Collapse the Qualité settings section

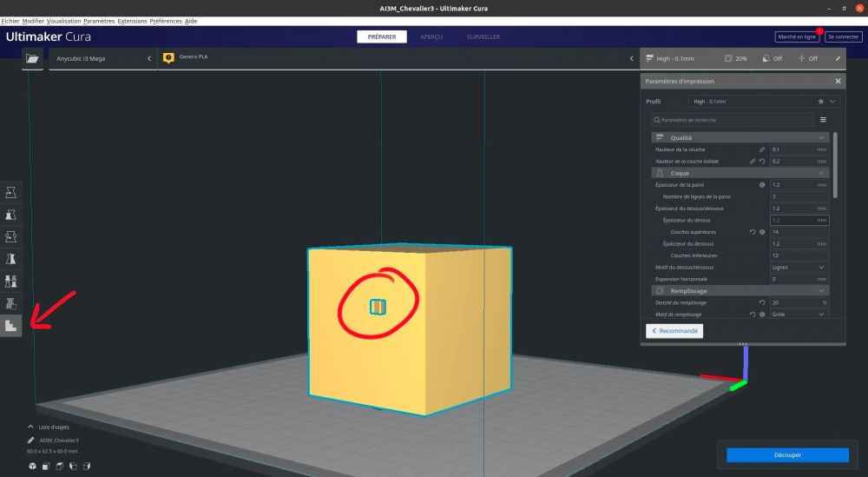740,137
